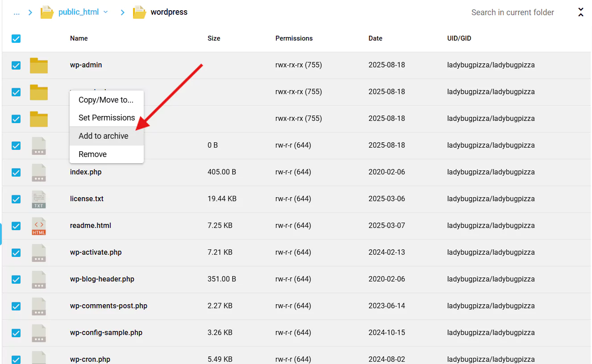This screenshot has height=364, width=592.
Task: Click the license.txt file name
Action: [x=87, y=199]
